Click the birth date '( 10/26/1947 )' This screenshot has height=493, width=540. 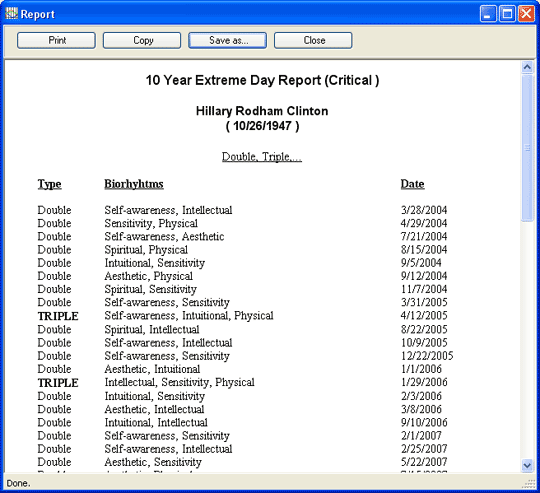point(262,126)
